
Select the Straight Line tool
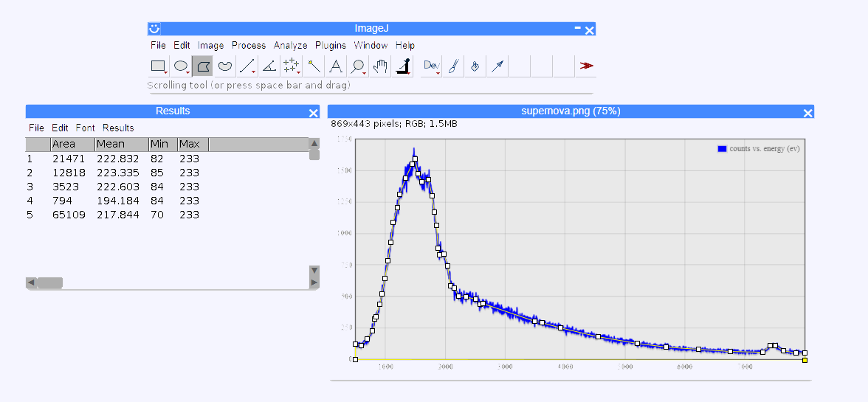[247, 66]
